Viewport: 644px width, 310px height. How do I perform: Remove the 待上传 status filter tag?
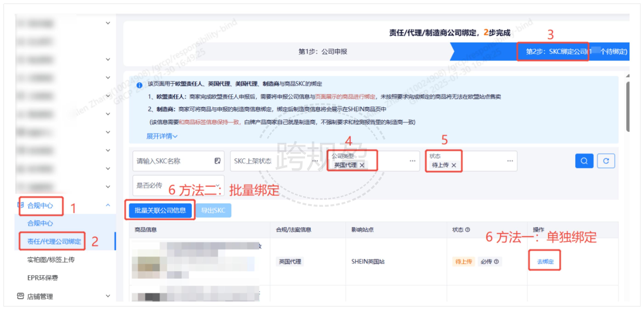pos(454,165)
